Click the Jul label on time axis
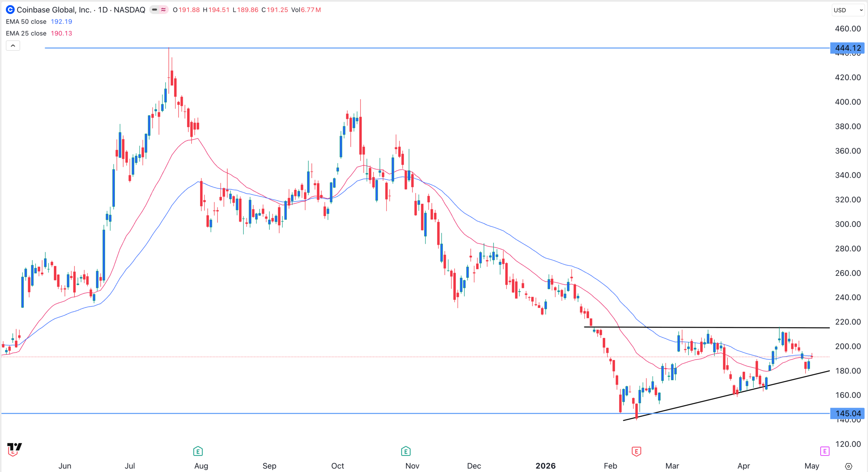 point(130,466)
